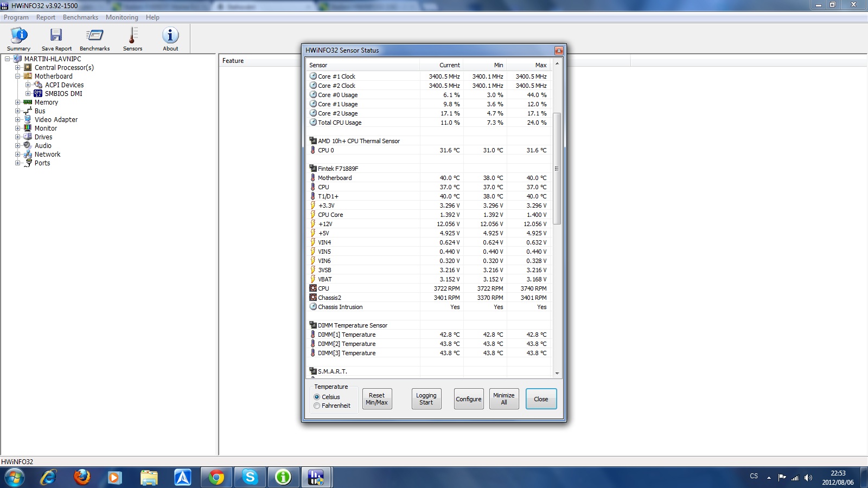Click the About info icon

170,35
